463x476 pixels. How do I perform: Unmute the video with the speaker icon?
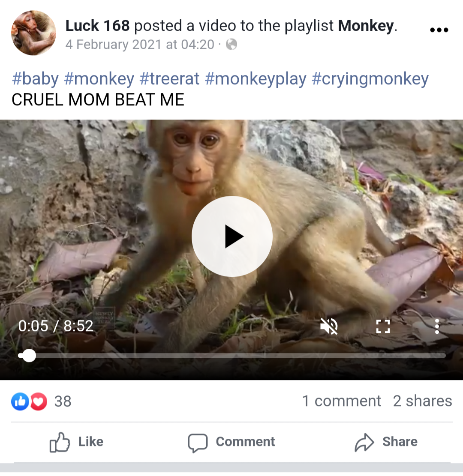pos(329,326)
